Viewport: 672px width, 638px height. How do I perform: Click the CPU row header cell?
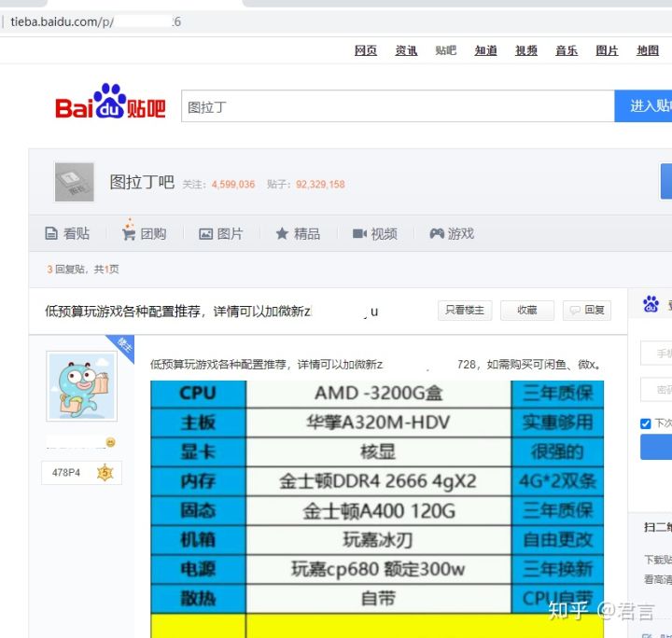coord(199,394)
